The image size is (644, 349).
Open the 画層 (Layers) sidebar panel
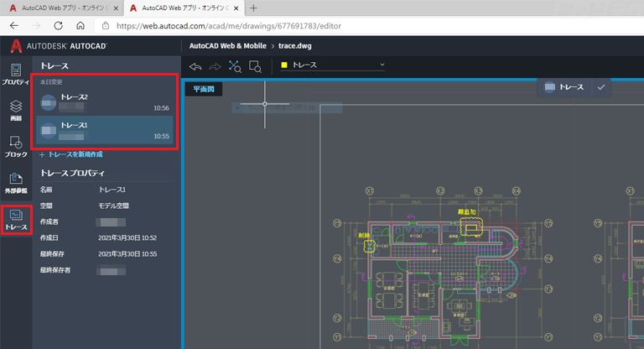[15, 111]
